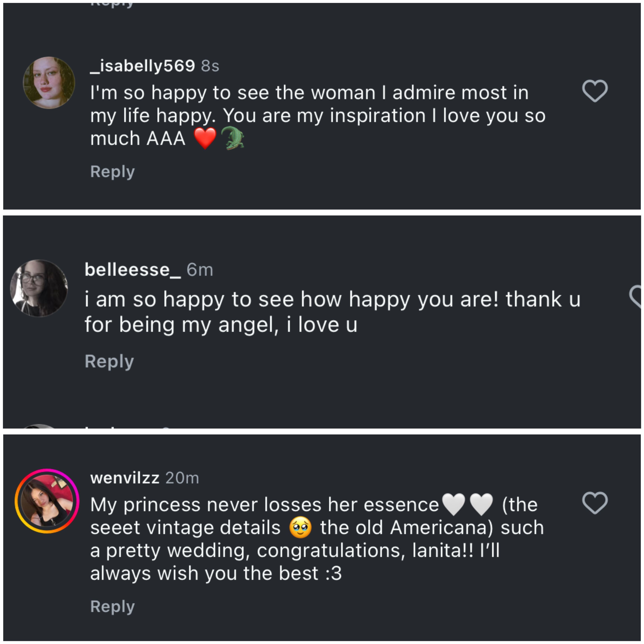This screenshot has width=644, height=644.
Task: Open belleesse_'s profile picture
Action: tap(39, 288)
